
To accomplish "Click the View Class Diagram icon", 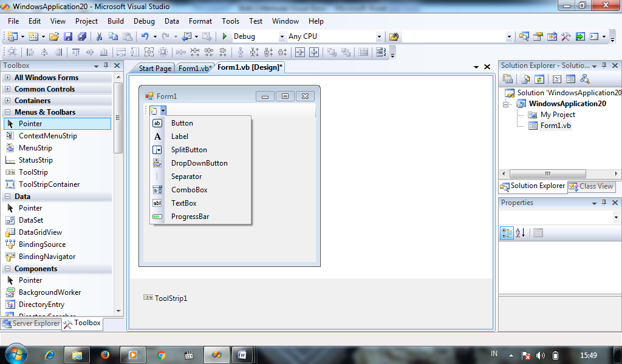I will (584, 79).
